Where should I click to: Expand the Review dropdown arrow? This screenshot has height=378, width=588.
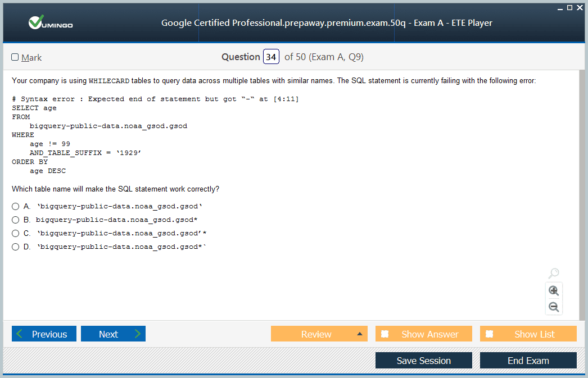pos(360,334)
